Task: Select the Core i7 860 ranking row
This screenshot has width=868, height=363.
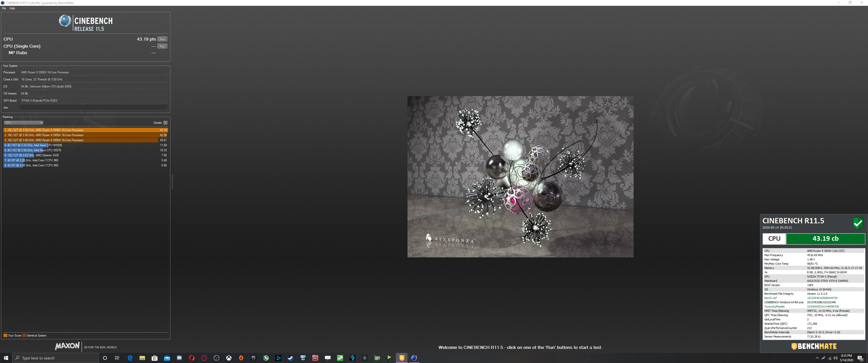Action: 85,165
